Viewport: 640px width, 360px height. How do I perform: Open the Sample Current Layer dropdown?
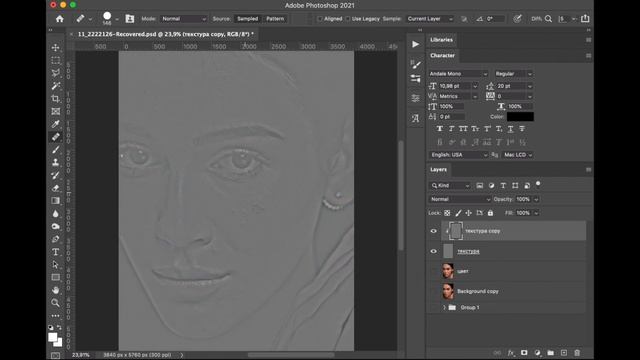point(430,19)
